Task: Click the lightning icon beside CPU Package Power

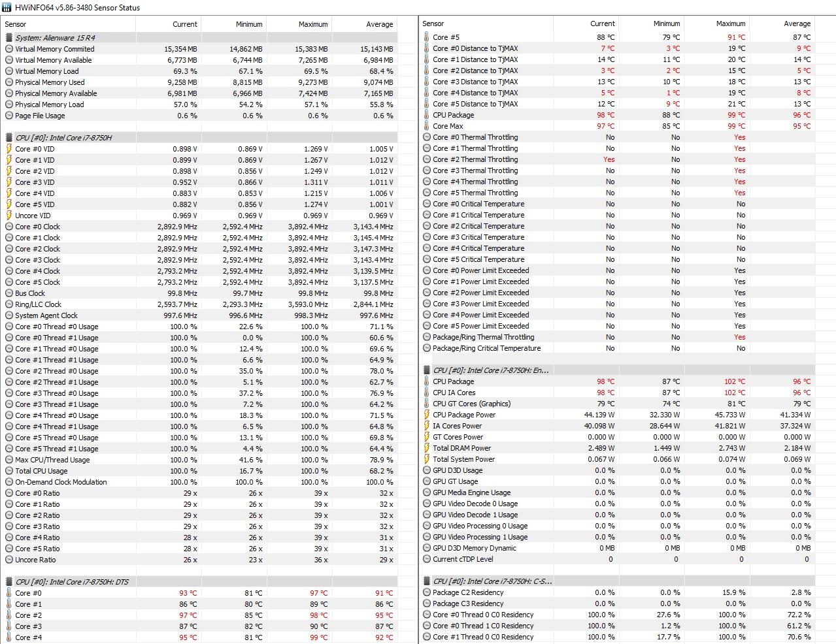Action: click(427, 415)
